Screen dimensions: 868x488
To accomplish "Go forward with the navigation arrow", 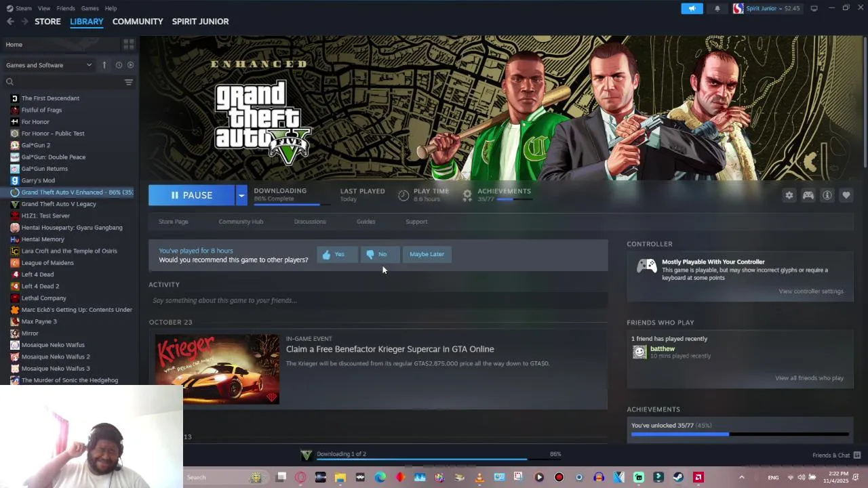I will click(24, 22).
